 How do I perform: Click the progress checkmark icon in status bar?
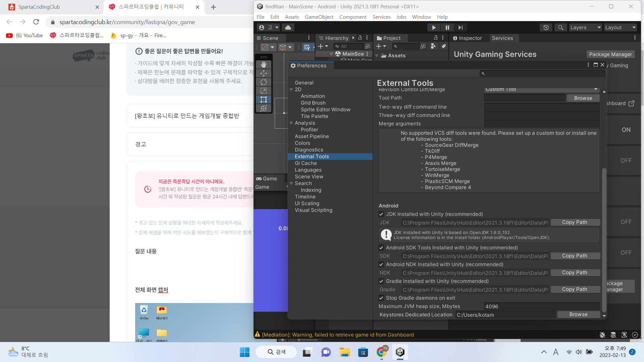pos(635,335)
